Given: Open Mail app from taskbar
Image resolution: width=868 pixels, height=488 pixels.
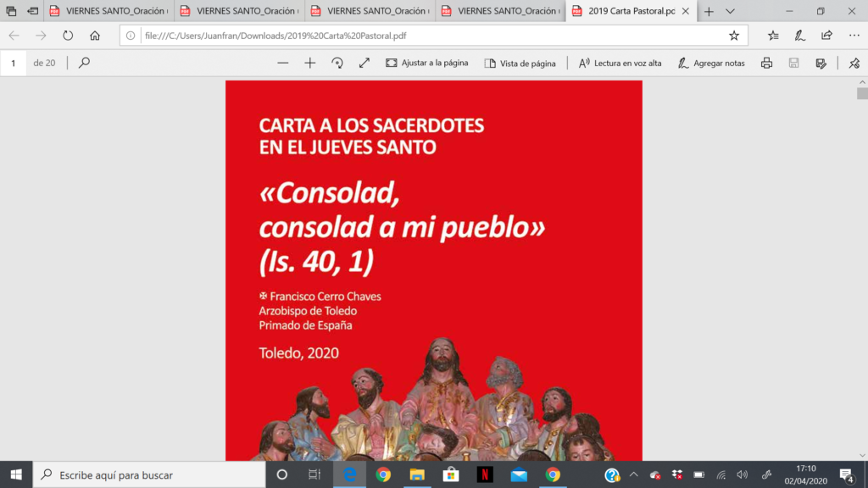Looking at the screenshot, I should [519, 474].
